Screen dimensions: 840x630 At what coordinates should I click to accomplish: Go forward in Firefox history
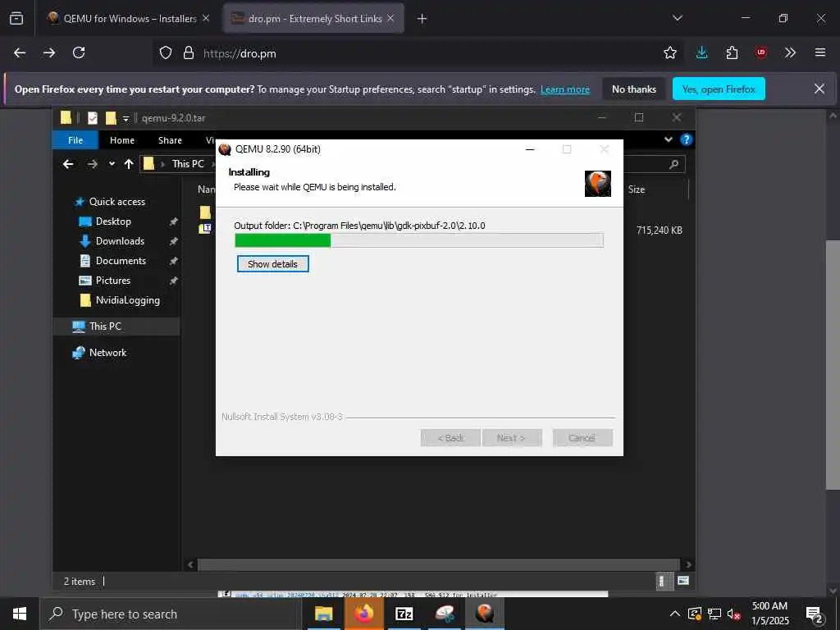[x=49, y=52]
